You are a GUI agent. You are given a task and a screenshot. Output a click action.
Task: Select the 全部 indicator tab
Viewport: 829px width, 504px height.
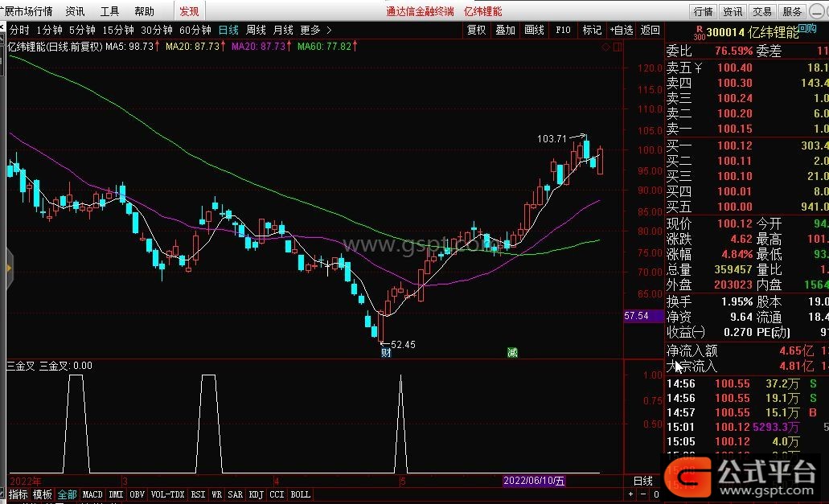pyautogui.click(x=68, y=494)
